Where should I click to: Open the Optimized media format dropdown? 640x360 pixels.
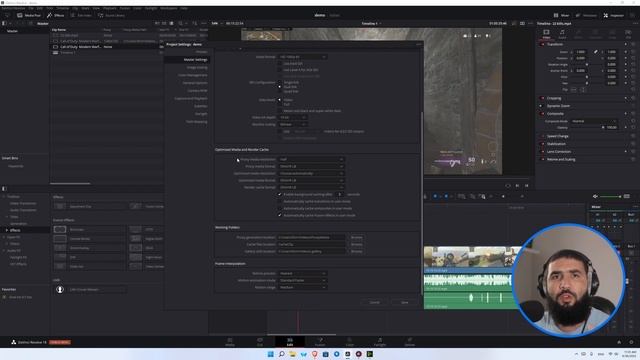311,180
